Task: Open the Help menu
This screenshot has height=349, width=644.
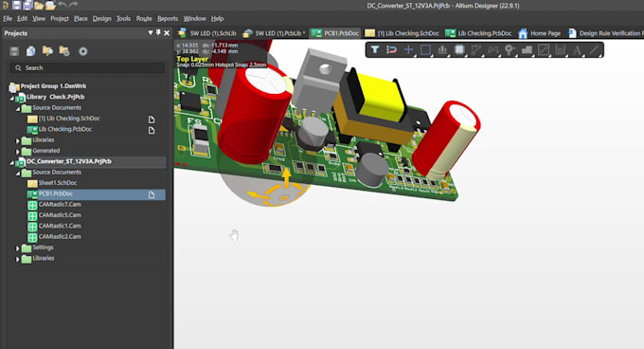Action: tap(217, 19)
